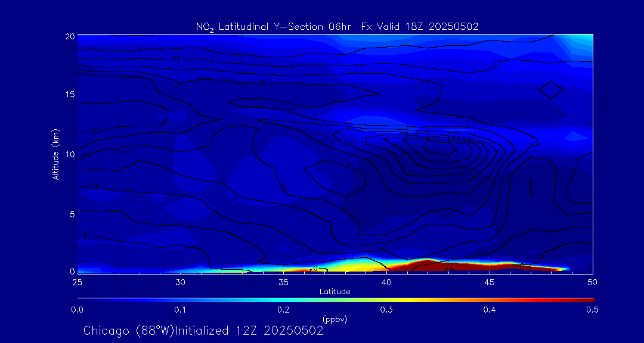This screenshot has height=343, width=644.
Task: Click altitude axis tick label "20"
Action: 69,36
